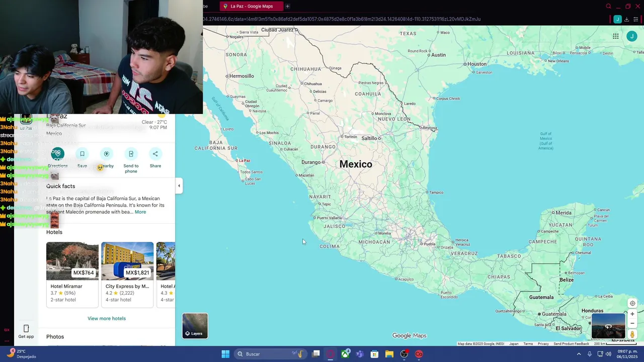Image resolution: width=644 pixels, height=362 pixels.
Task: Open File Explorer on the taskbar
Action: point(389,354)
